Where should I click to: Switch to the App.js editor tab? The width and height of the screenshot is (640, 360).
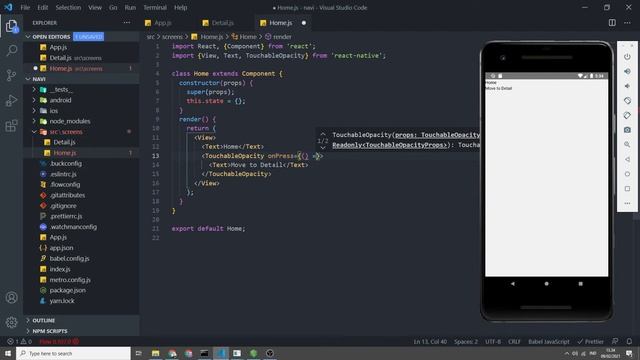coord(162,23)
